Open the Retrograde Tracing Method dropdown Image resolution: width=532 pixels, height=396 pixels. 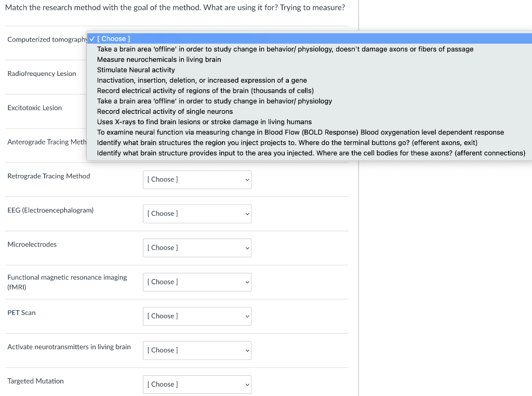coord(197,179)
